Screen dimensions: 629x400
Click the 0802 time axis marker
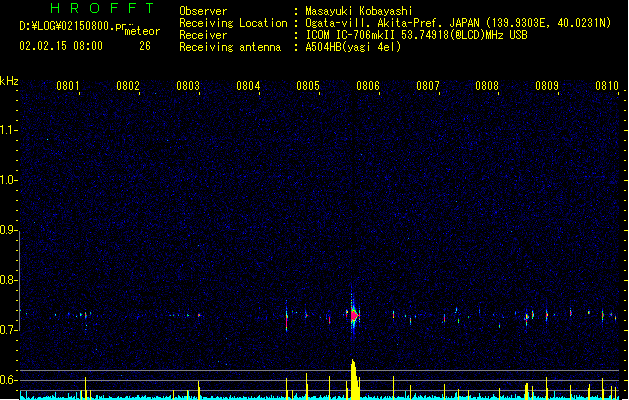pyautogui.click(x=128, y=86)
